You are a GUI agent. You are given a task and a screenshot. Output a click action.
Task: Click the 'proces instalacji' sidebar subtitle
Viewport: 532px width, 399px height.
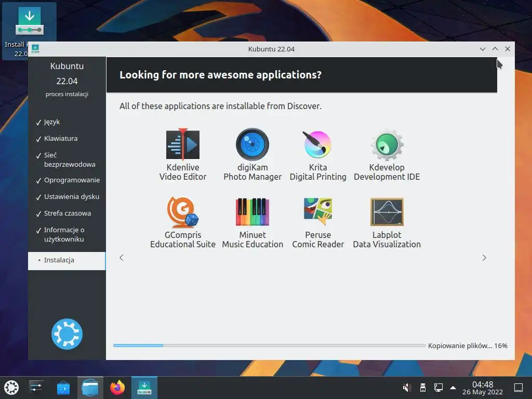tap(67, 95)
